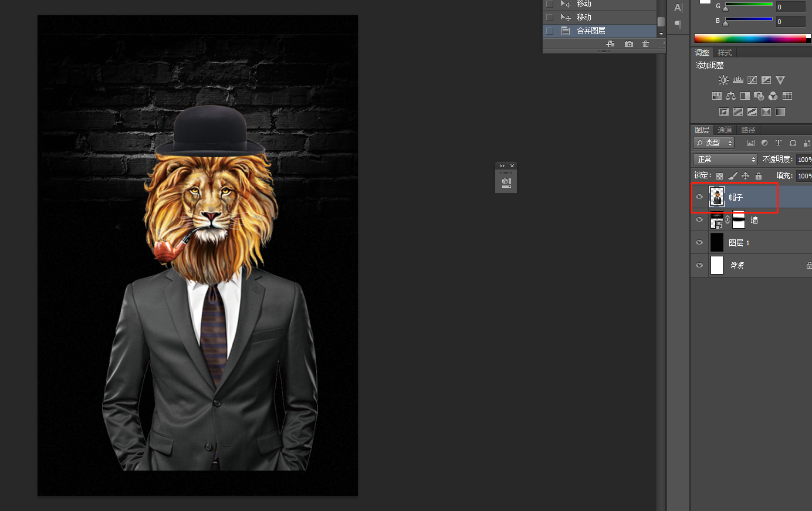Add a Gradient Map adjustment layer
Screen dimensions: 812x511
click(780, 112)
